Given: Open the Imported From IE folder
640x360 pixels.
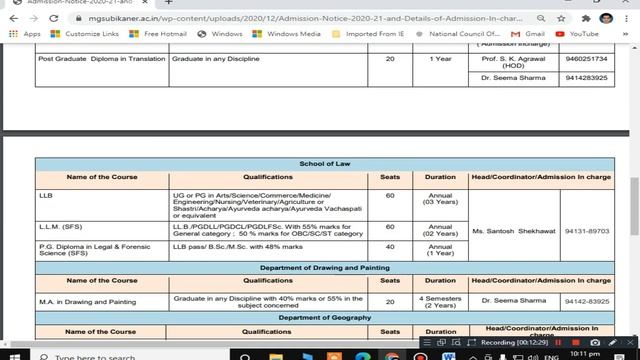Looking at the screenshot, I should [x=368, y=34].
